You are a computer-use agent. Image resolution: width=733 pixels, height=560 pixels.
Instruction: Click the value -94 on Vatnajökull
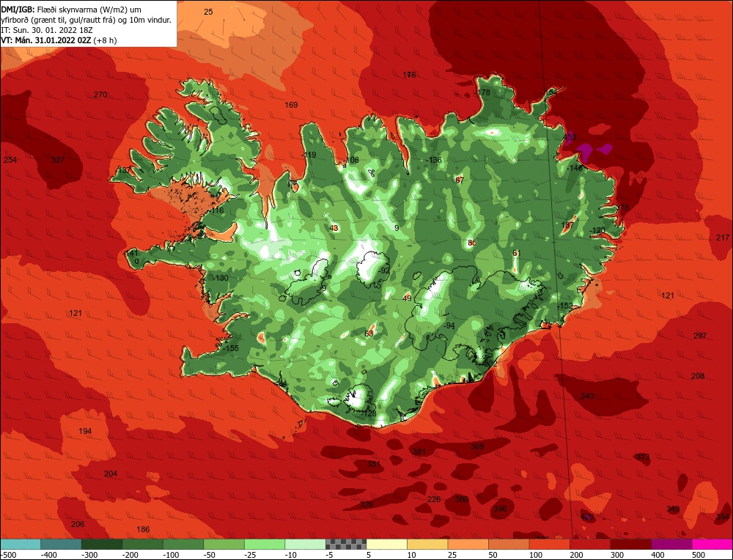[x=449, y=325]
